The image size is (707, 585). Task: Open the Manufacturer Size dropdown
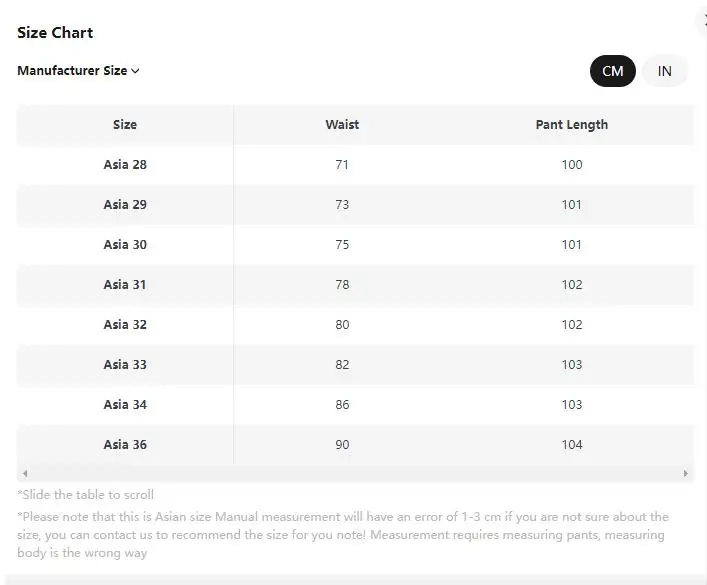(78, 71)
